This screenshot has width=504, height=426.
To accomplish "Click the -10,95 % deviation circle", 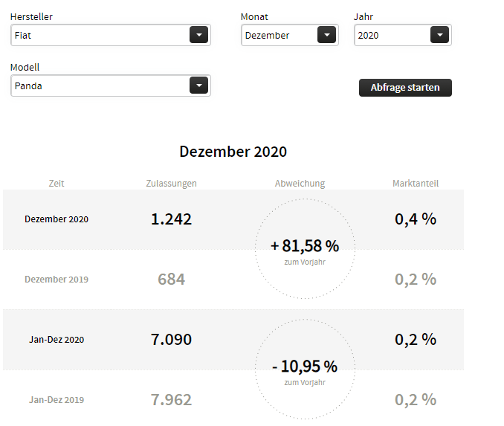I will (305, 369).
